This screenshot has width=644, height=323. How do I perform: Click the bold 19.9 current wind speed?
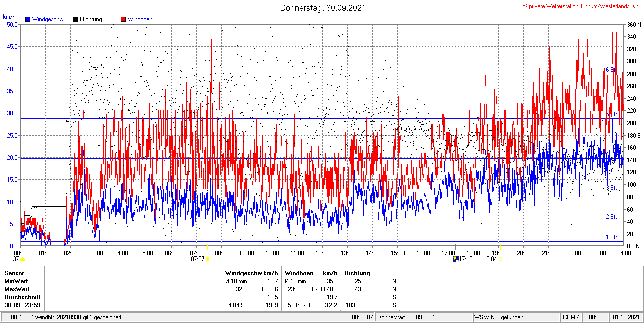pos(272,305)
